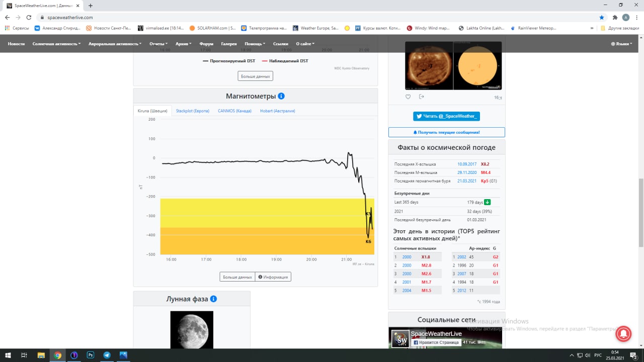The width and height of the screenshot is (644, 362).
Task: Click the moon phase image
Action: click(192, 330)
